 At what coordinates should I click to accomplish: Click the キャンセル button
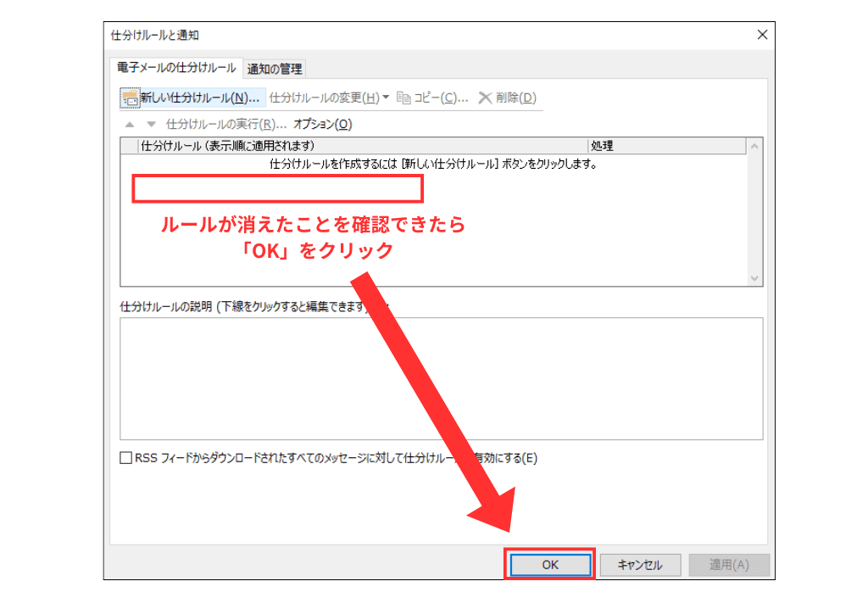(640, 564)
